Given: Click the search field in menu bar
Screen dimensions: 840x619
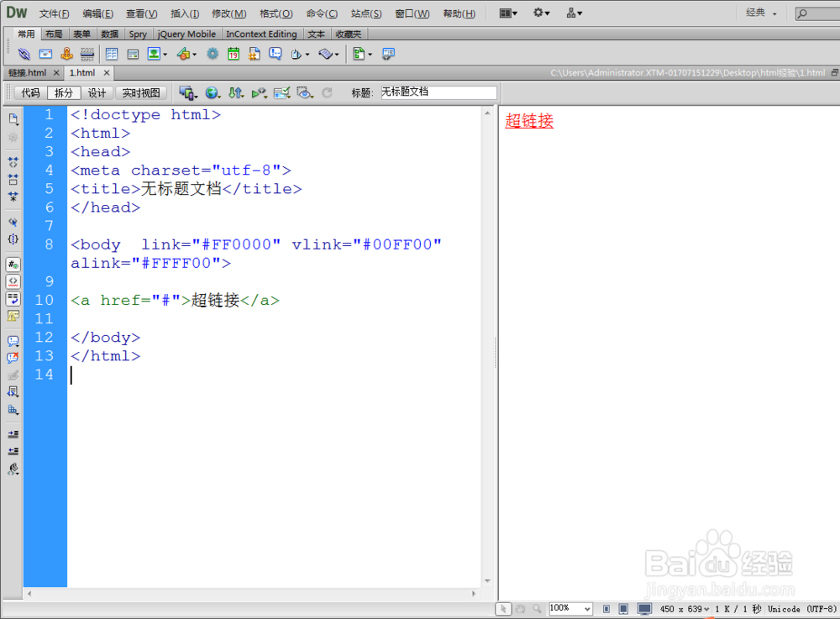Looking at the screenshot, I should click(817, 13).
